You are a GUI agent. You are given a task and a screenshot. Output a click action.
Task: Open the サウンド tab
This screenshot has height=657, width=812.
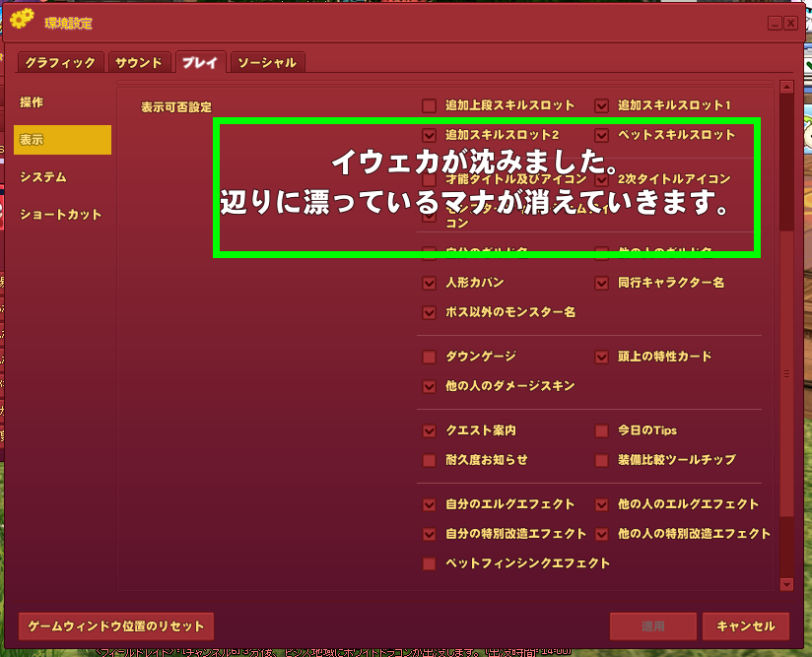(x=139, y=63)
